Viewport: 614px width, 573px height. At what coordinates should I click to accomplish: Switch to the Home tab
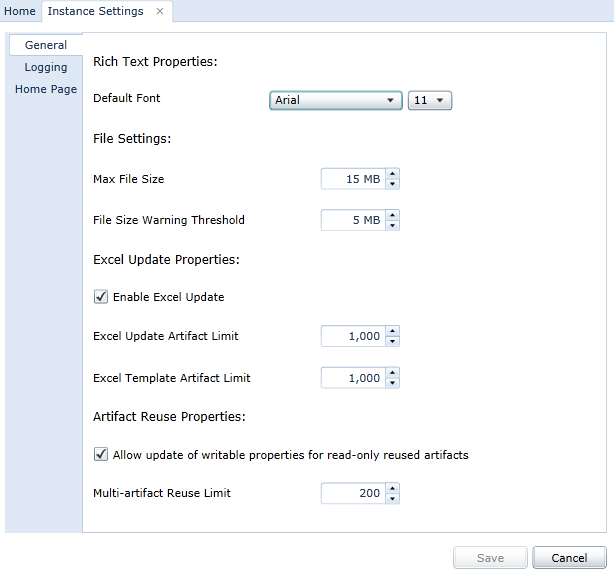tap(20, 11)
